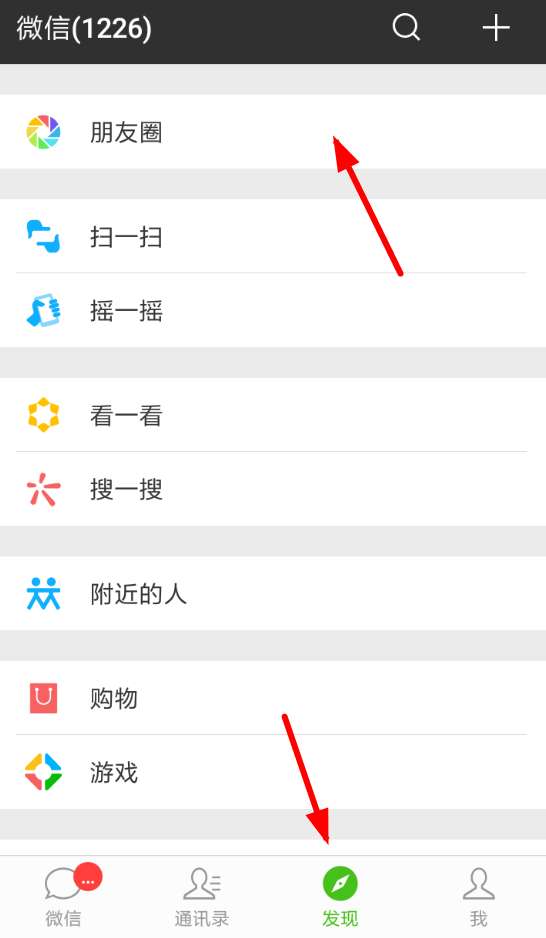This screenshot has width=546, height=938.
Task: Tap the People Nearby icon
Action: point(43,593)
